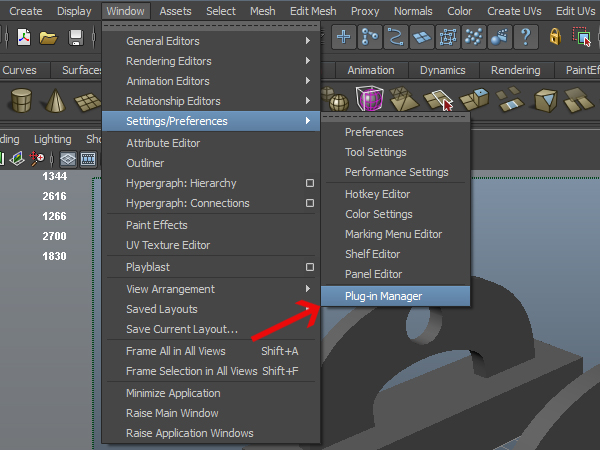
Task: Click the grid toggle panel icon
Action: [68, 159]
